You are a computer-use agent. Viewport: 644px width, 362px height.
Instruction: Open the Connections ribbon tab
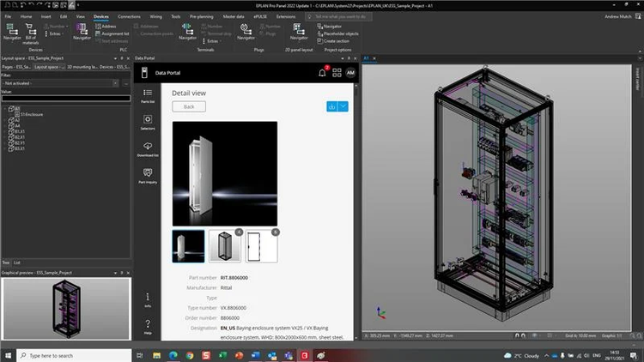129,16
